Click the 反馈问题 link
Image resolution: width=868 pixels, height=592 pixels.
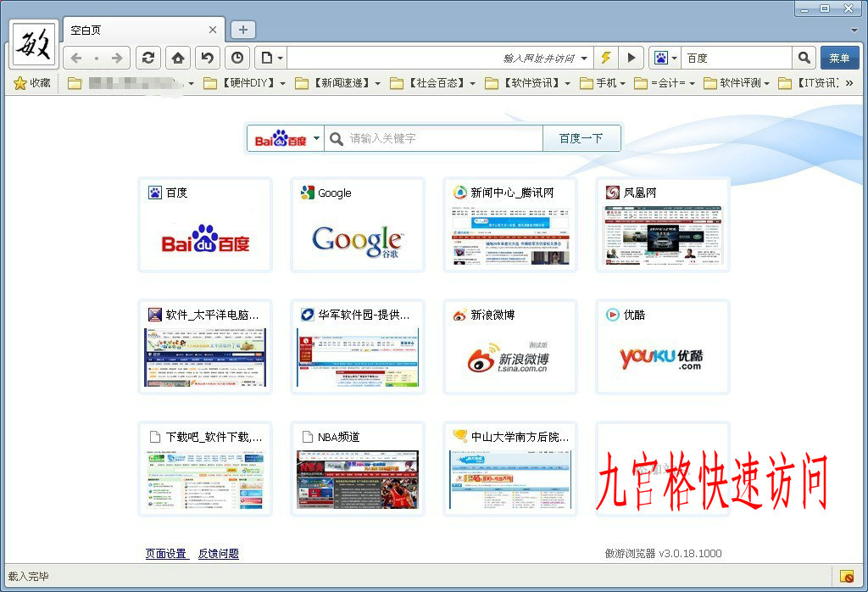(219, 553)
